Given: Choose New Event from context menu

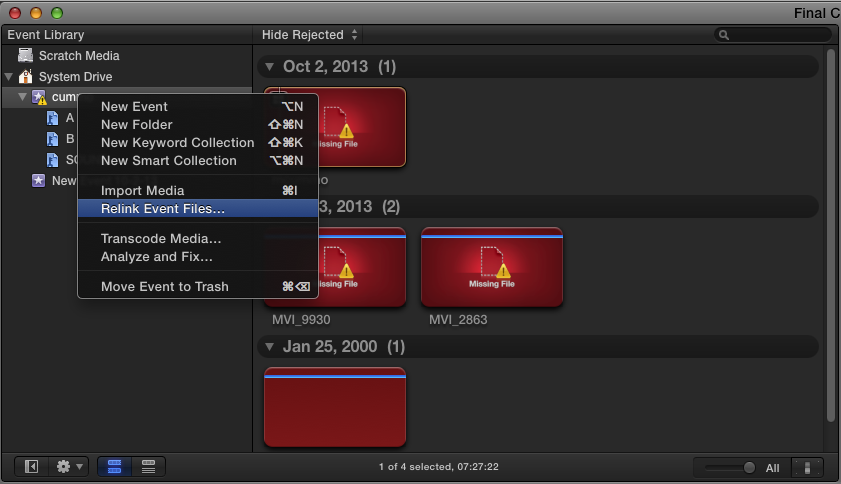Looking at the screenshot, I should (x=198, y=107).
